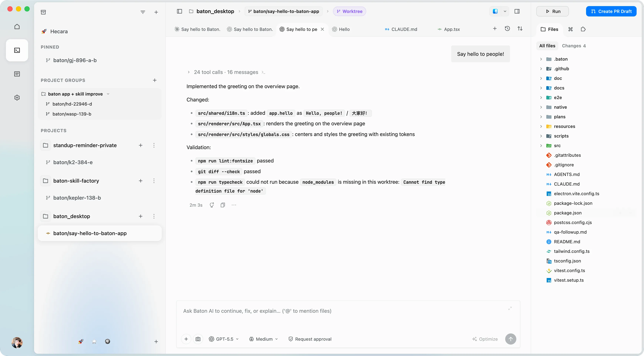Open the App.tsx tab
The height and width of the screenshot is (356, 644).
point(449,29)
